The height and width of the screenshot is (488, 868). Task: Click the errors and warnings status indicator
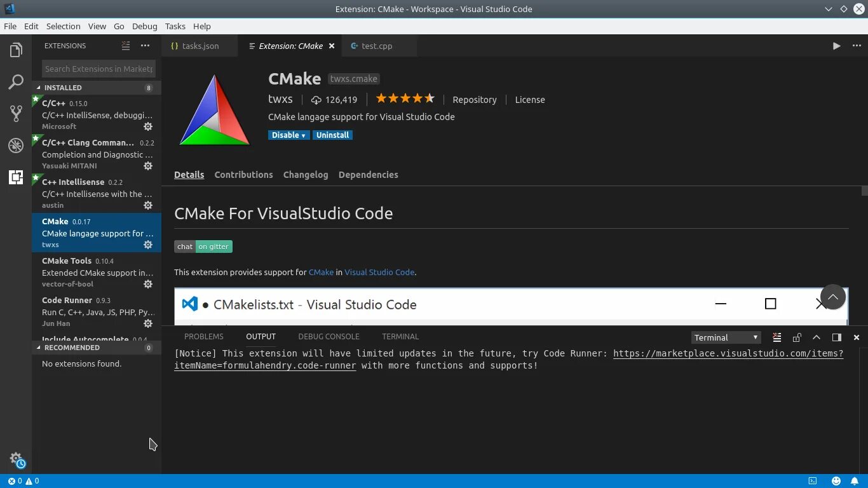click(x=24, y=481)
